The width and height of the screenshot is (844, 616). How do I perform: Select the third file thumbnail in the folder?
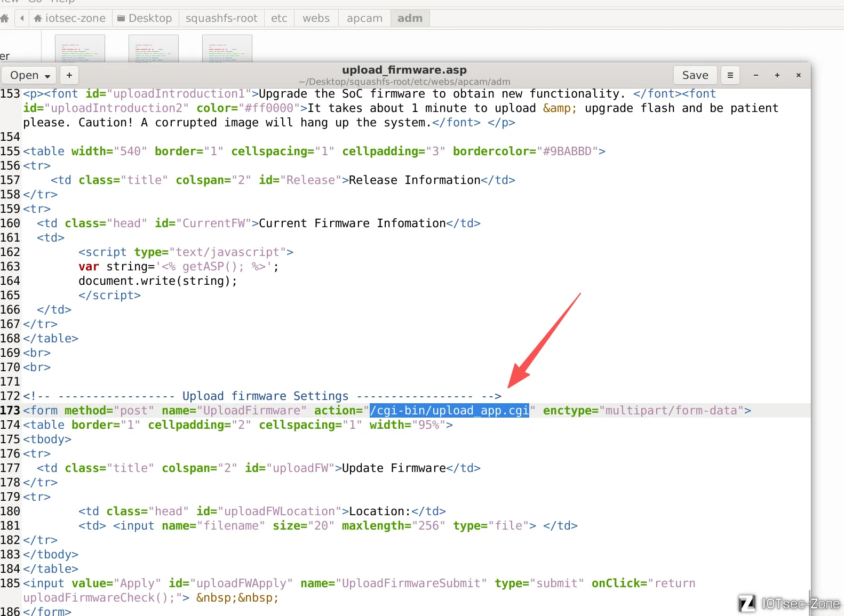(227, 49)
